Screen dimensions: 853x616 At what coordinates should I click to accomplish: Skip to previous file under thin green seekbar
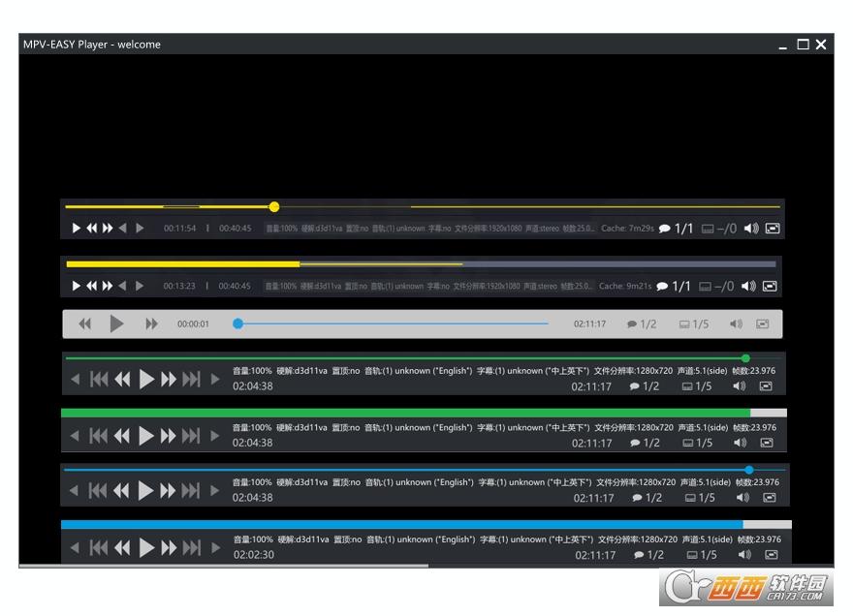click(99, 379)
